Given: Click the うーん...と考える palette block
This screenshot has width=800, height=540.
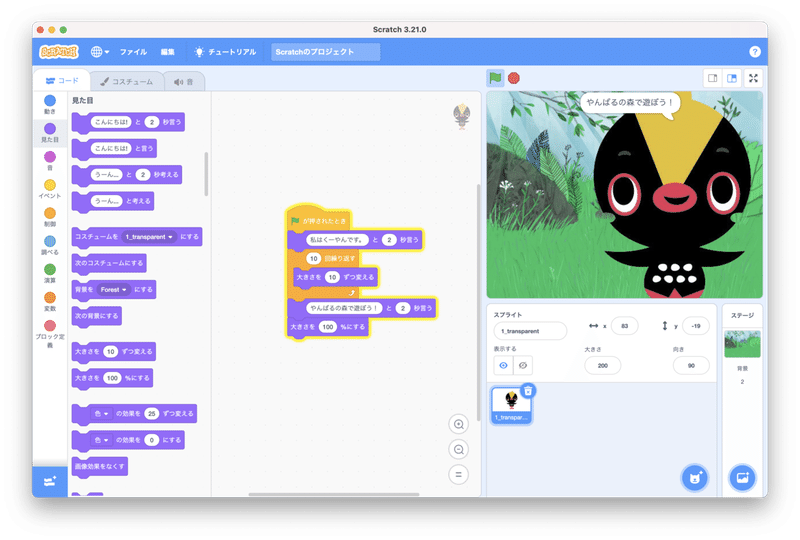Looking at the screenshot, I should click(x=113, y=201).
